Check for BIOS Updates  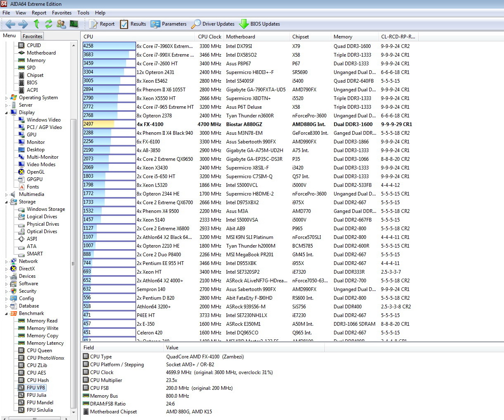(259, 24)
